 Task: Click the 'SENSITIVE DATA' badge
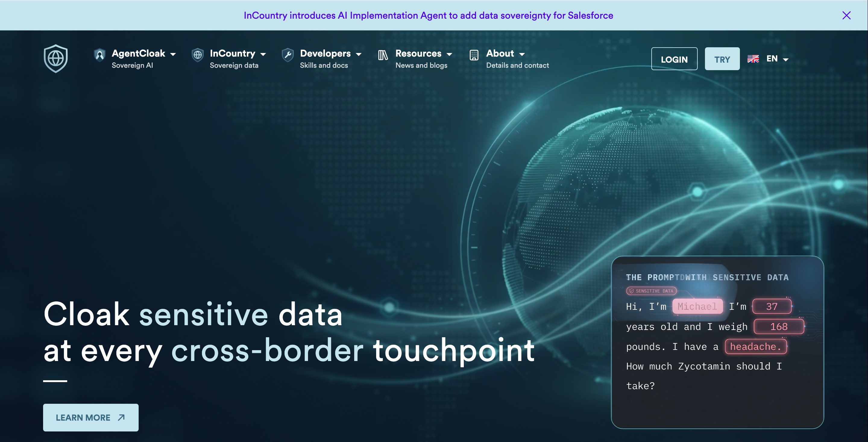(x=651, y=291)
